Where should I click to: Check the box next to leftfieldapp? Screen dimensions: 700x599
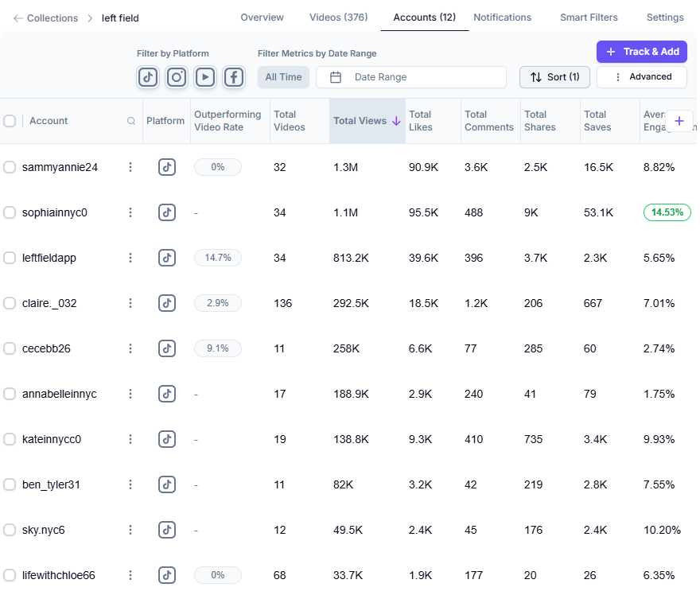tap(10, 258)
